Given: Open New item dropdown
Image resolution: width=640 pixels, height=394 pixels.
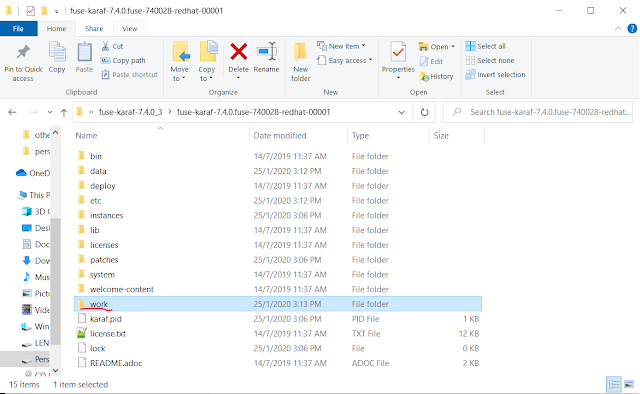Looking at the screenshot, I should [x=341, y=46].
